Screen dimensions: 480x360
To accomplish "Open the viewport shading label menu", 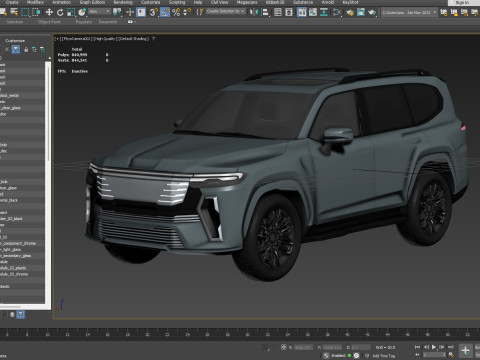I will (134, 39).
